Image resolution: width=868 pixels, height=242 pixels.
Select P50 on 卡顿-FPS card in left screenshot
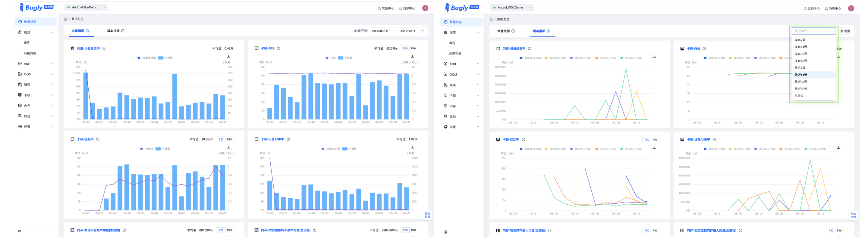[x=405, y=48]
